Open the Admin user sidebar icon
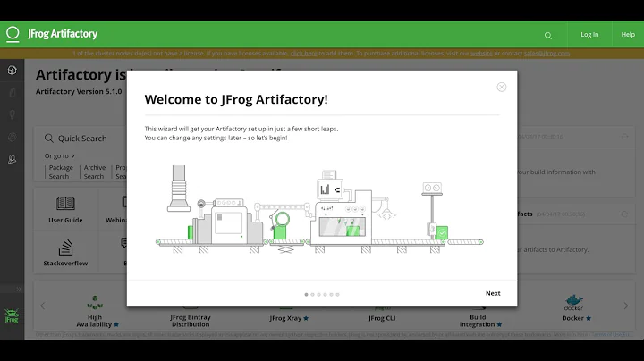 point(13,159)
